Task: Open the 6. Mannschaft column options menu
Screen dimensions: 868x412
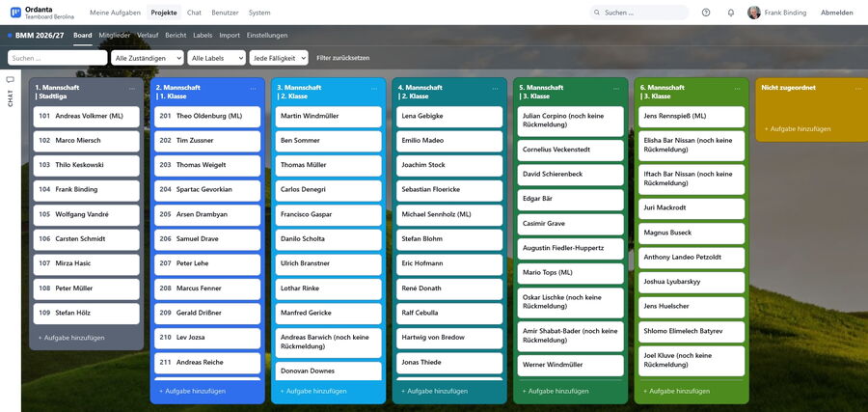Action: coord(738,88)
